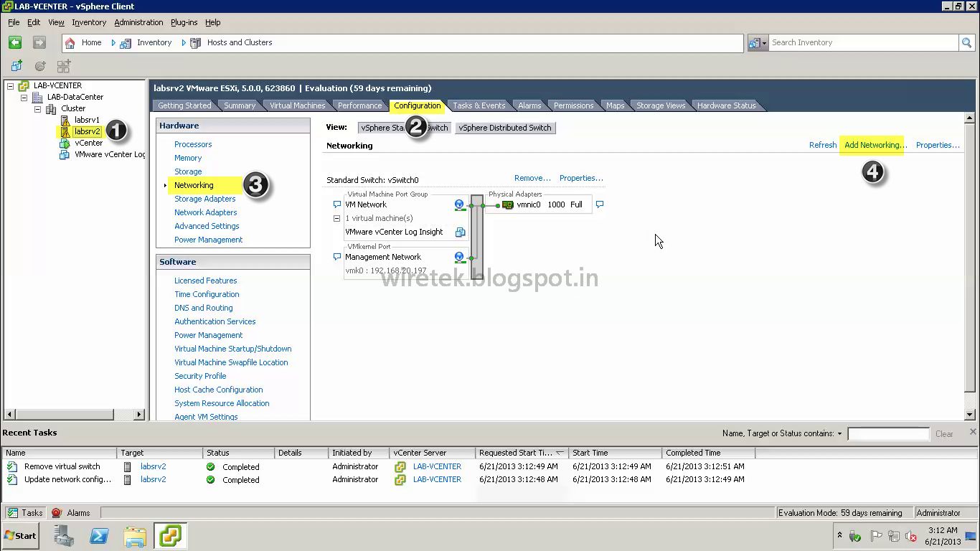Click the muted volume icon in system tray

tap(911, 536)
